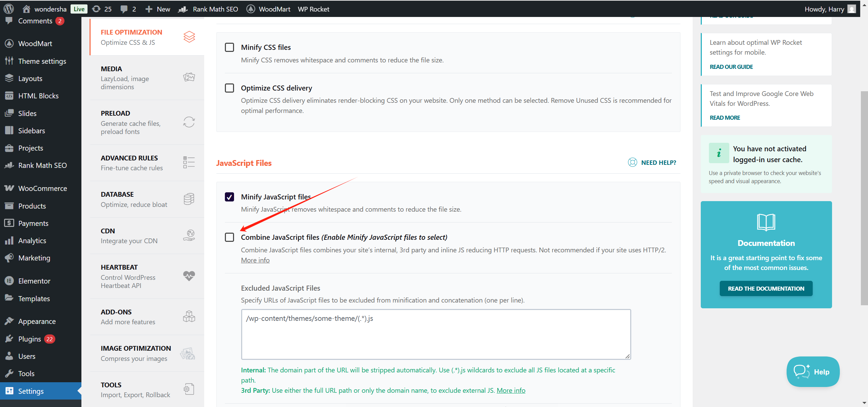Open the New content menu in admin bar
This screenshot has height=407, width=868.
pyautogui.click(x=158, y=9)
